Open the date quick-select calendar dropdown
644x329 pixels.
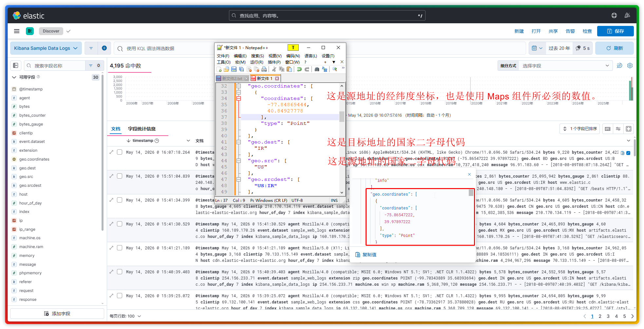[x=537, y=48]
